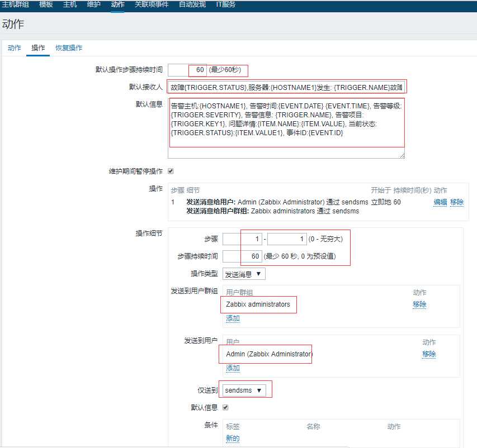Click the 默认接收人 subject input field
Screen dimensions: 477x448
[x=286, y=88]
